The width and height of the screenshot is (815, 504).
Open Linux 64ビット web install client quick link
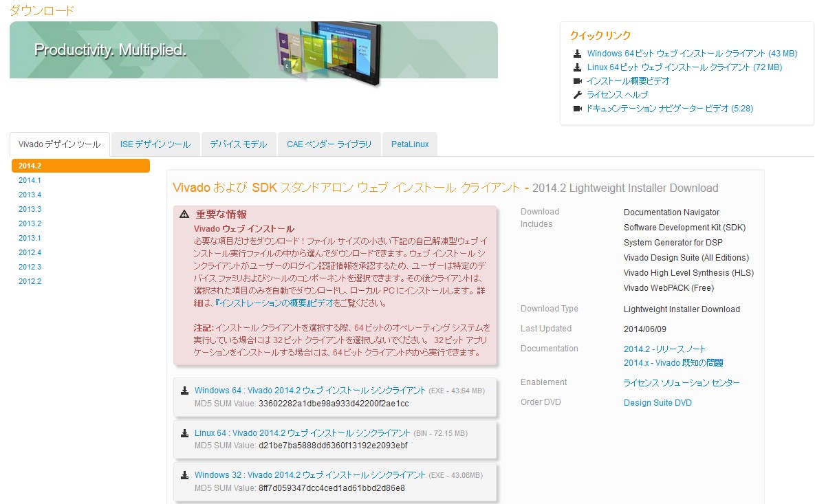[684, 67]
